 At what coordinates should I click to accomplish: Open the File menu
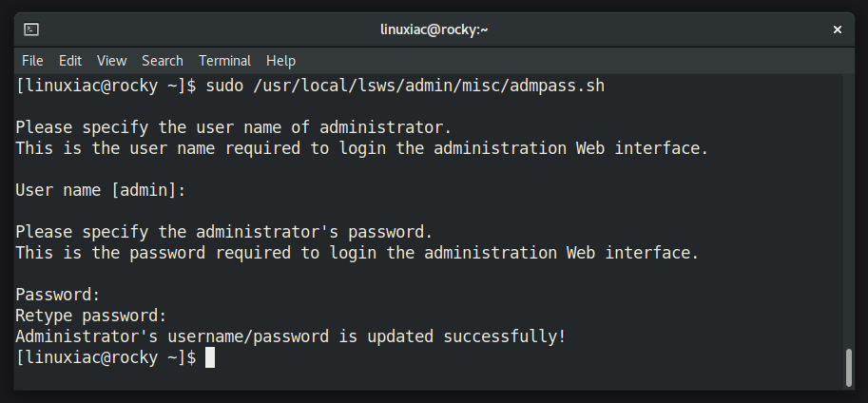(x=32, y=60)
